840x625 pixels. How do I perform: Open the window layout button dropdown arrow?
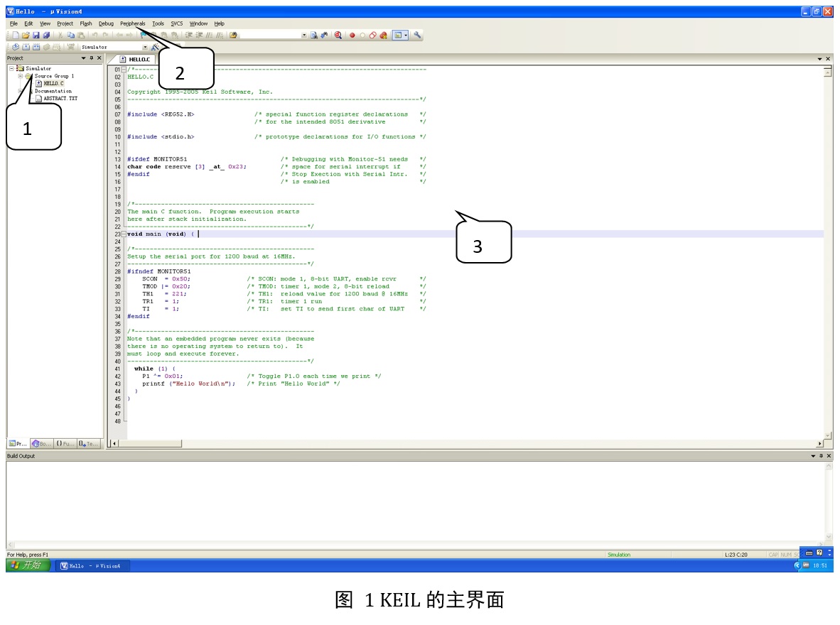tap(406, 36)
